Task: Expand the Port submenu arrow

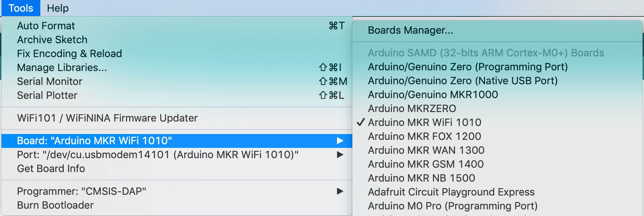Action: point(340,154)
